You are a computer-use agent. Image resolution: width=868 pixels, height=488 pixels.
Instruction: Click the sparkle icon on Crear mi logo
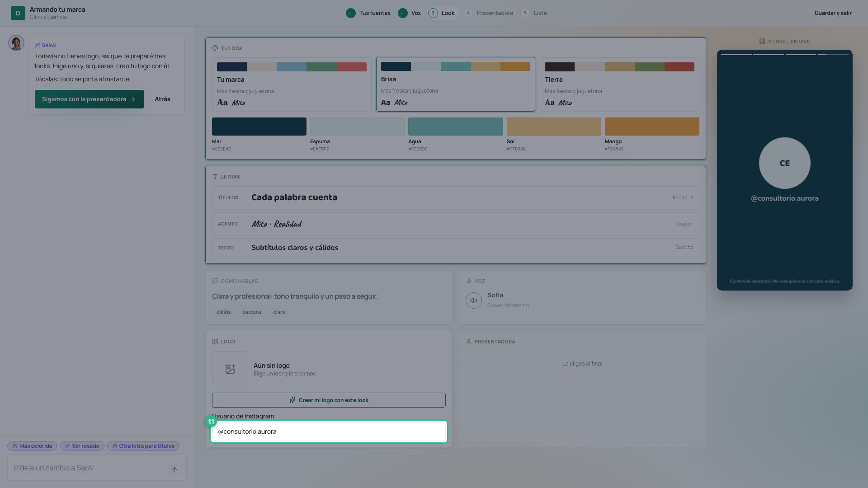click(292, 400)
